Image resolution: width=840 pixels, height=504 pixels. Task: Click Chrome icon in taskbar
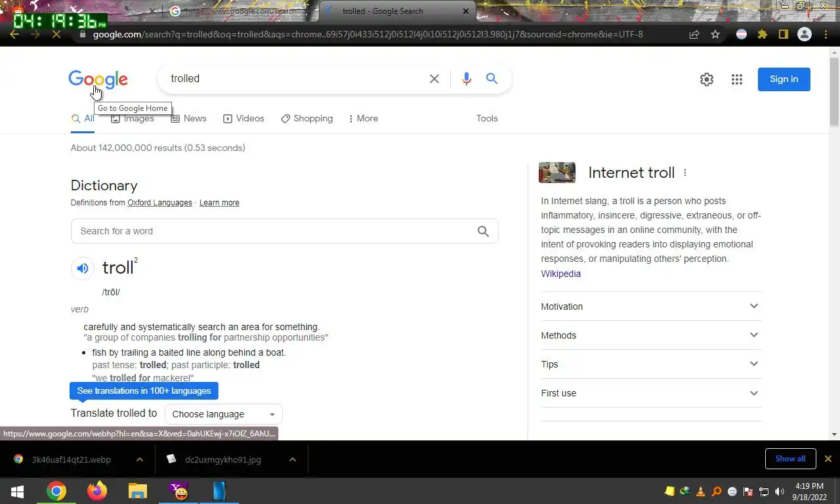56,491
